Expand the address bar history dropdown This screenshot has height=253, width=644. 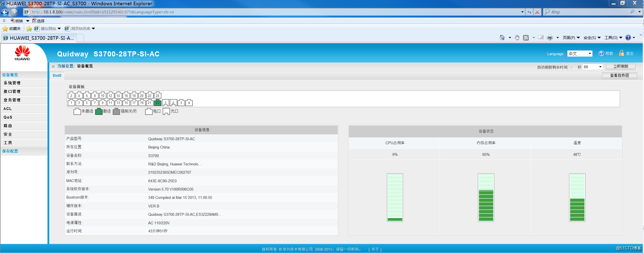[522, 12]
